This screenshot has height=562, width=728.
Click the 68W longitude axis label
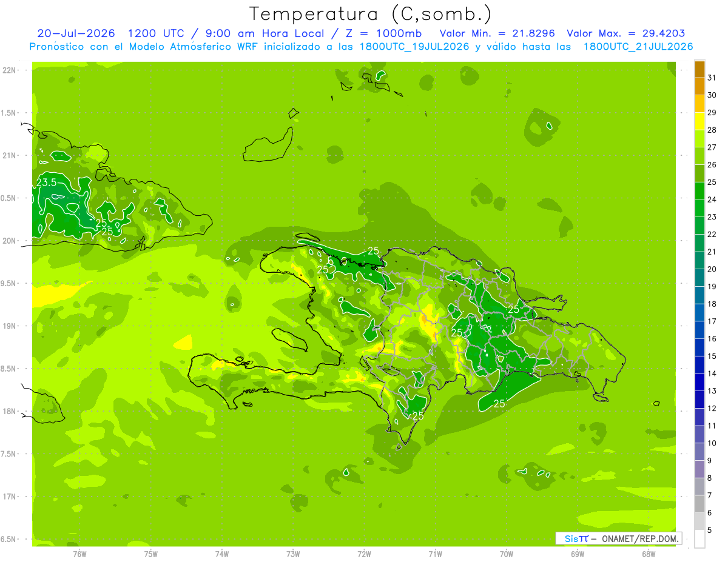(x=649, y=554)
